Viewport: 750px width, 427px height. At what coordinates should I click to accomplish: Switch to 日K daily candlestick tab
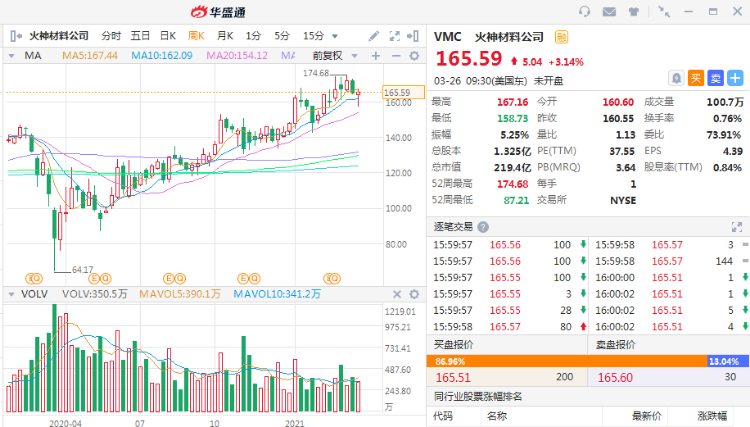click(x=168, y=36)
